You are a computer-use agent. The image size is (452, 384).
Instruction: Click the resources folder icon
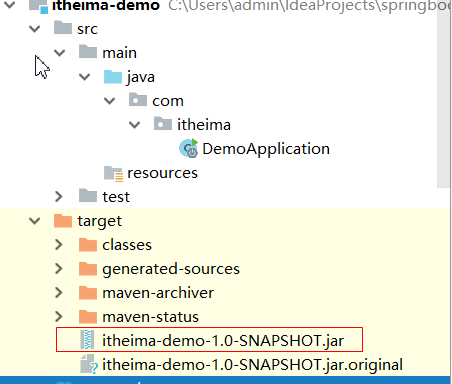pos(113,173)
